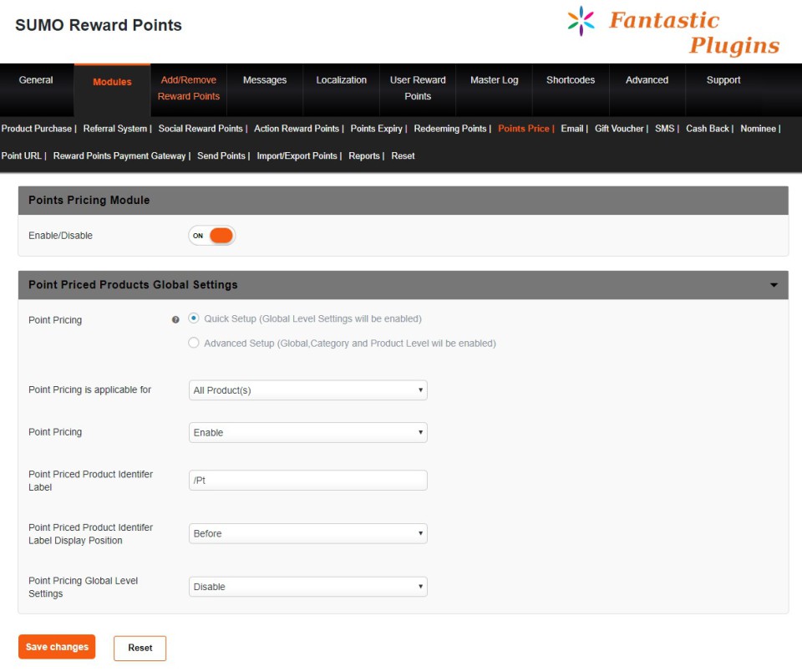
Task: Click the Fantastic Plugins logo
Action: [x=673, y=31]
